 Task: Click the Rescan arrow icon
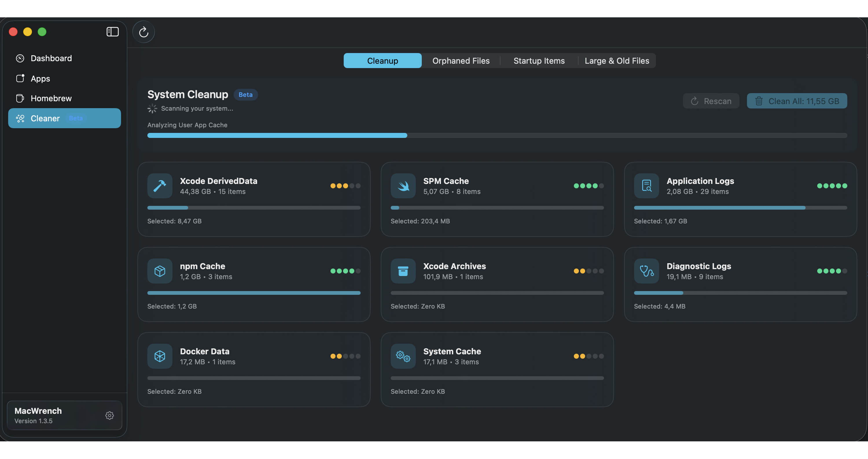coord(694,101)
